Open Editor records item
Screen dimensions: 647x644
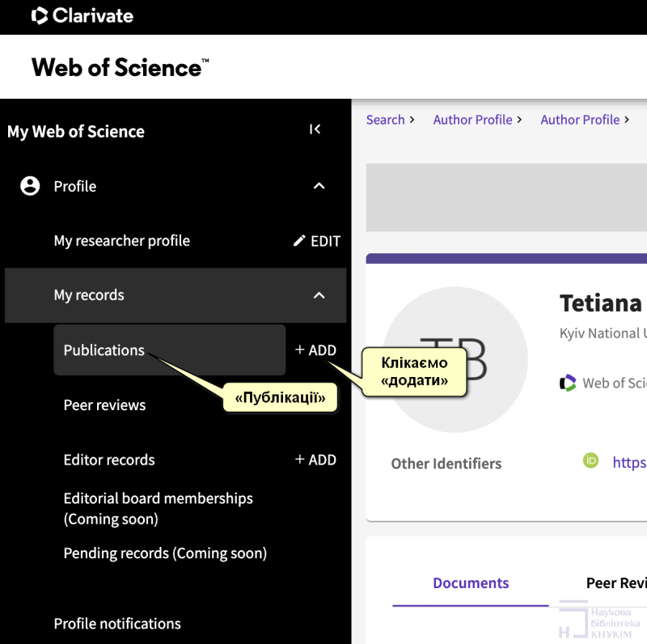[109, 460]
